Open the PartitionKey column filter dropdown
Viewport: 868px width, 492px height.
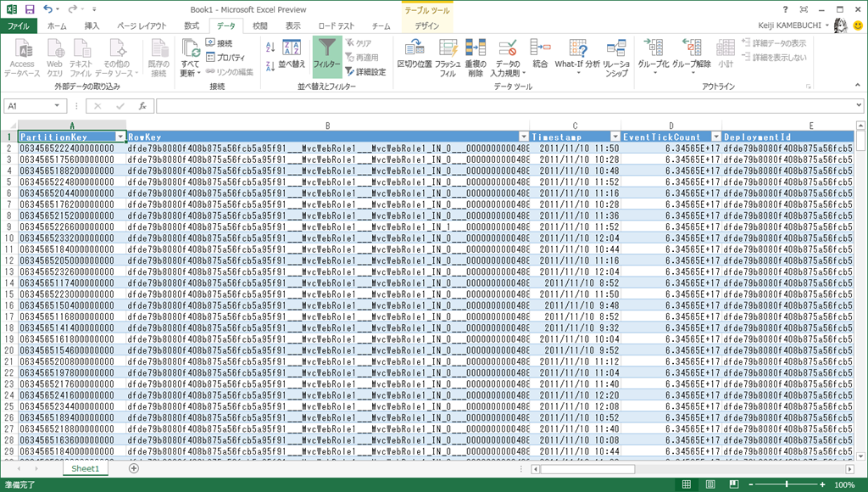120,137
